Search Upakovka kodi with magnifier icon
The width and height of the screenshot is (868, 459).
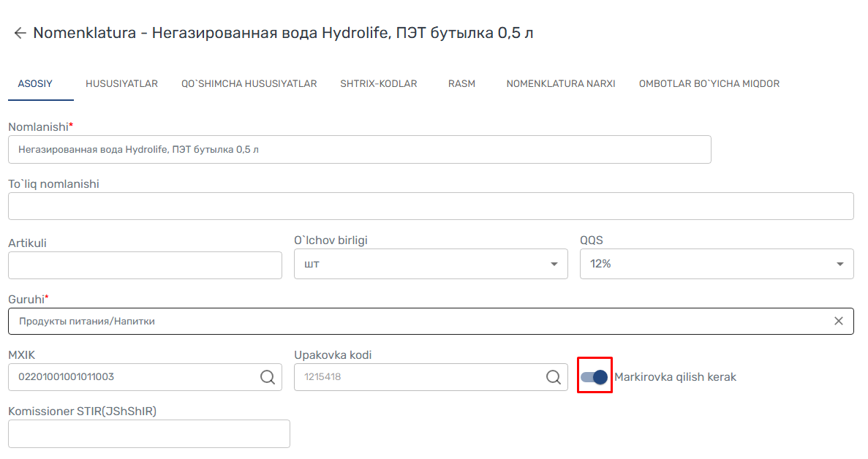tap(553, 377)
